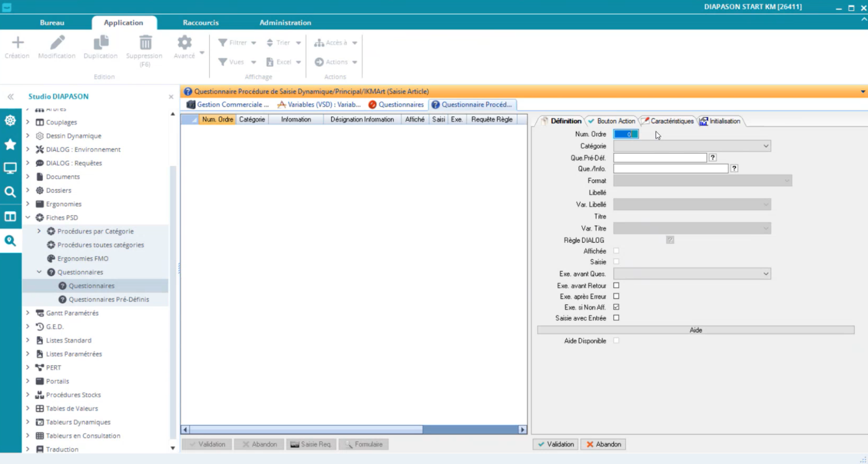Click the Suppression trash icon
The image size is (868, 464).
(x=145, y=43)
